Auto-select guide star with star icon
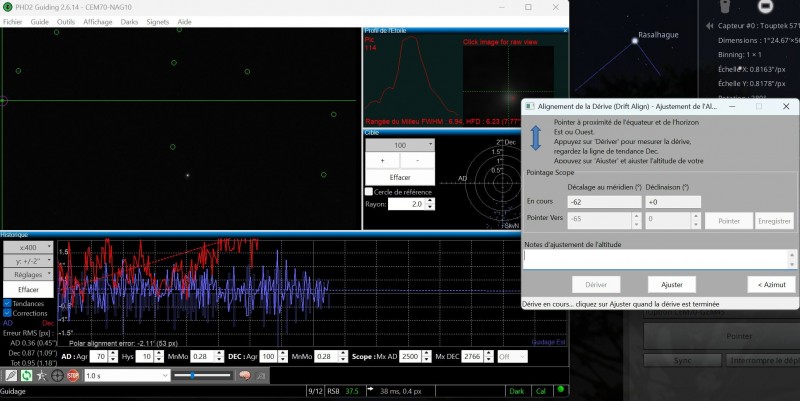Image resolution: width=800 pixels, height=401 pixels. point(42,376)
